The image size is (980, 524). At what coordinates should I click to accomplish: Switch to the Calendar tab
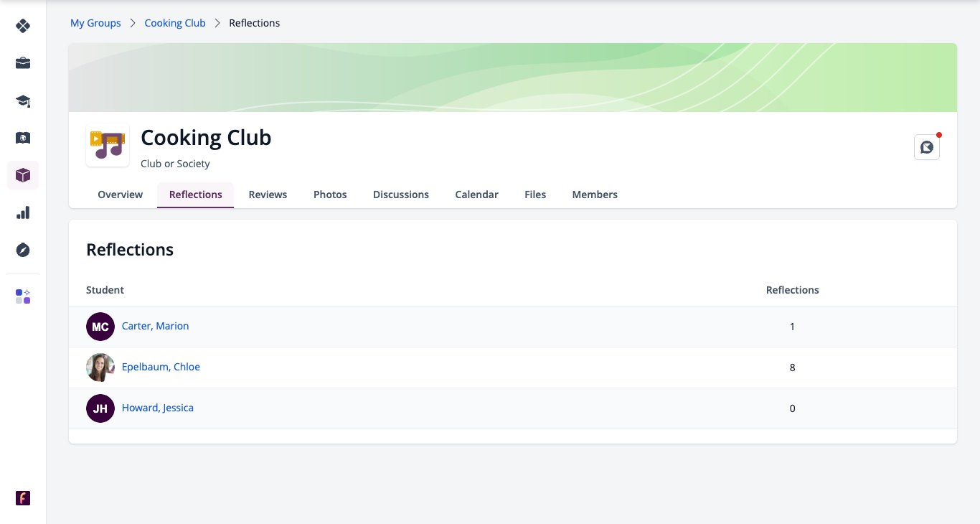coord(477,195)
